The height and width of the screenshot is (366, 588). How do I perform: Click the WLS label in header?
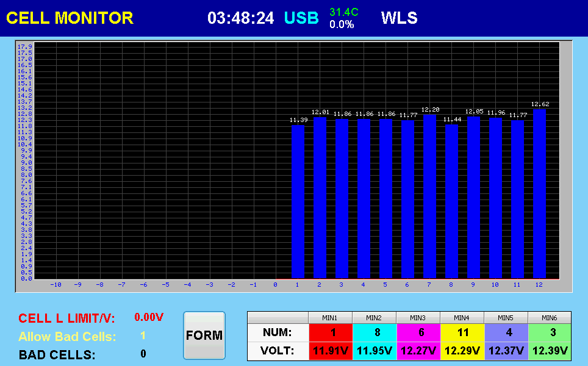(399, 18)
